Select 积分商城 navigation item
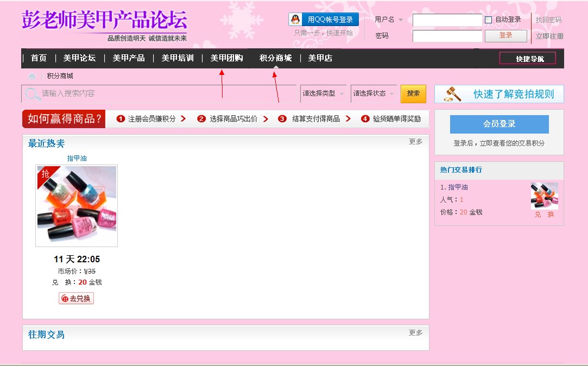Image resolution: width=588 pixels, height=366 pixels. [x=276, y=58]
